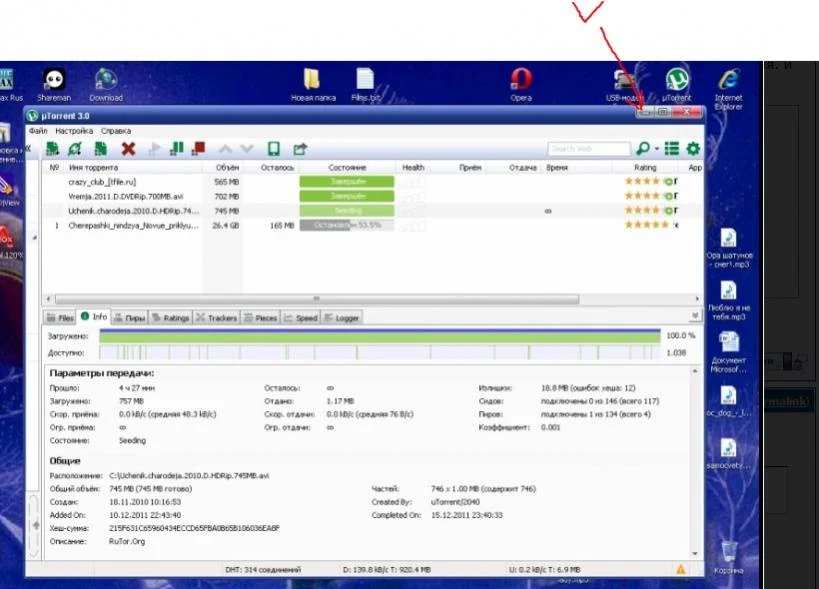The height and width of the screenshot is (589, 819).
Task: Open the Internet Explorer desktop icon
Action: click(x=729, y=89)
